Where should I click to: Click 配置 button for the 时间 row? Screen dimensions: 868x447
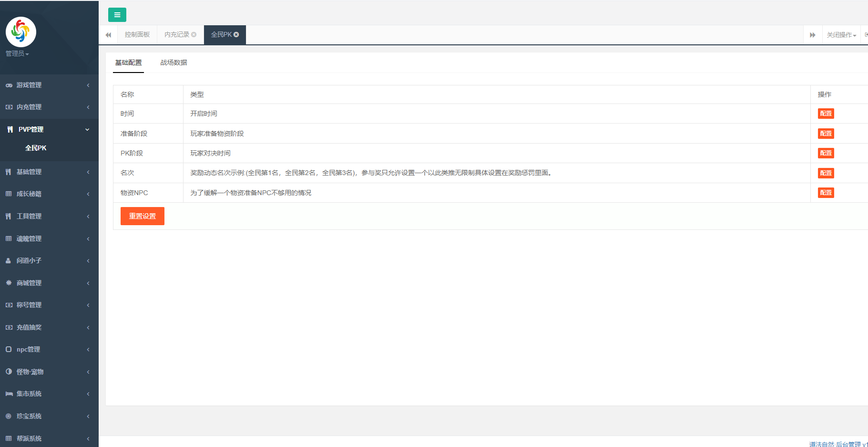pos(826,114)
